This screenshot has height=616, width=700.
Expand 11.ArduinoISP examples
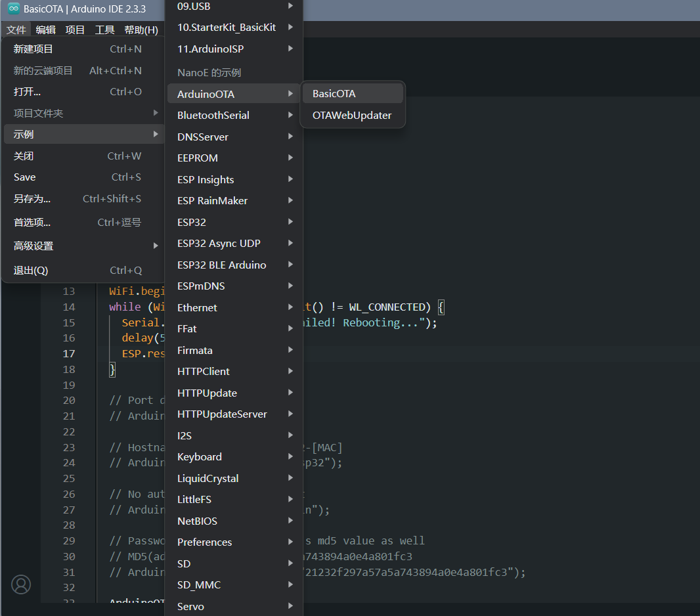coord(234,49)
